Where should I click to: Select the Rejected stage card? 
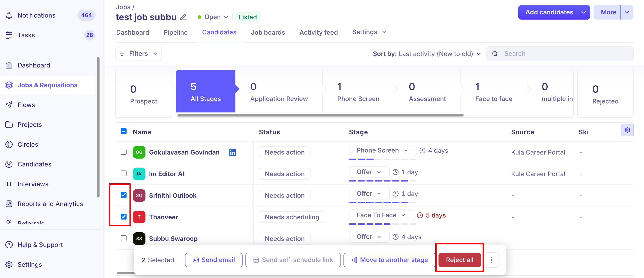pos(605,94)
